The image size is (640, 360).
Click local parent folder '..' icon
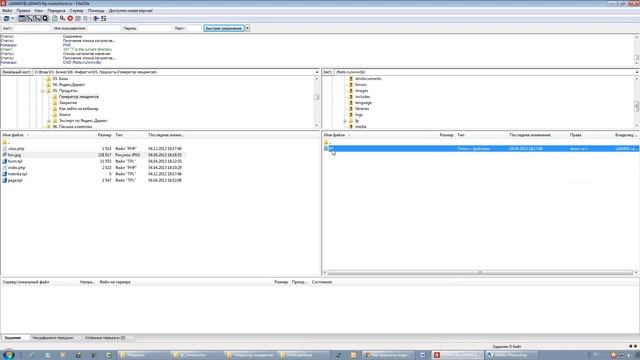[5, 142]
